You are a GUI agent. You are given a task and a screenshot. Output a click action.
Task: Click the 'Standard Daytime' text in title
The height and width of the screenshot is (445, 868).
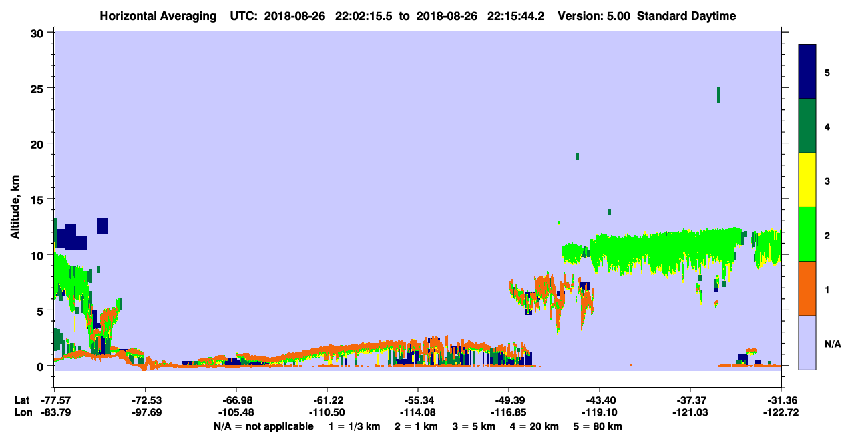coord(686,16)
